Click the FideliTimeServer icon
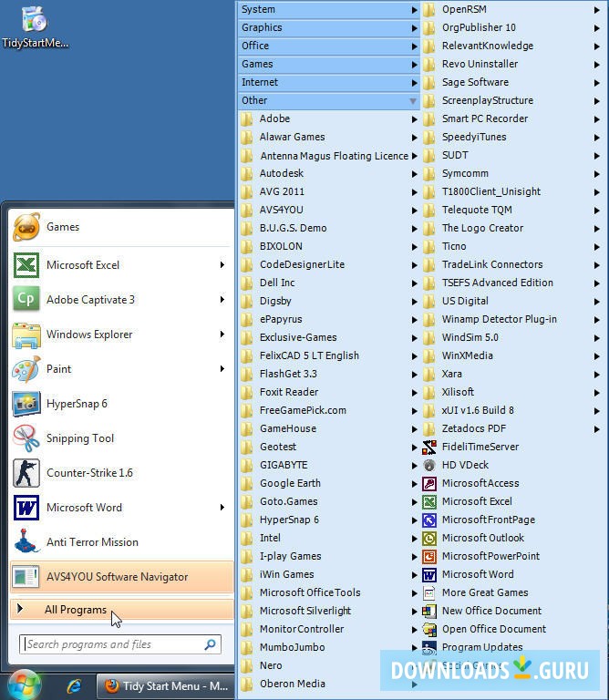609x700 pixels. pyautogui.click(x=429, y=447)
